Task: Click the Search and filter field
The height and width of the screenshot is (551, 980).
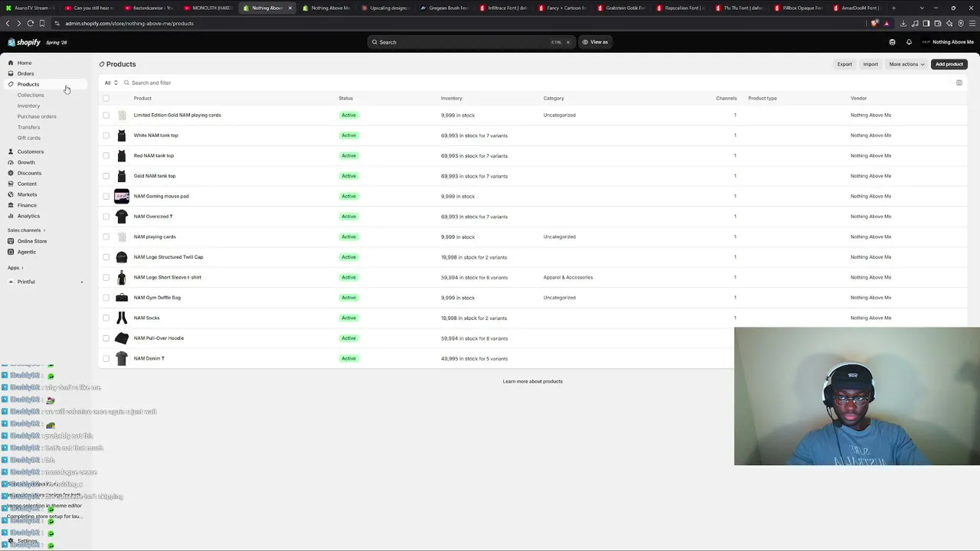Action: (151, 83)
